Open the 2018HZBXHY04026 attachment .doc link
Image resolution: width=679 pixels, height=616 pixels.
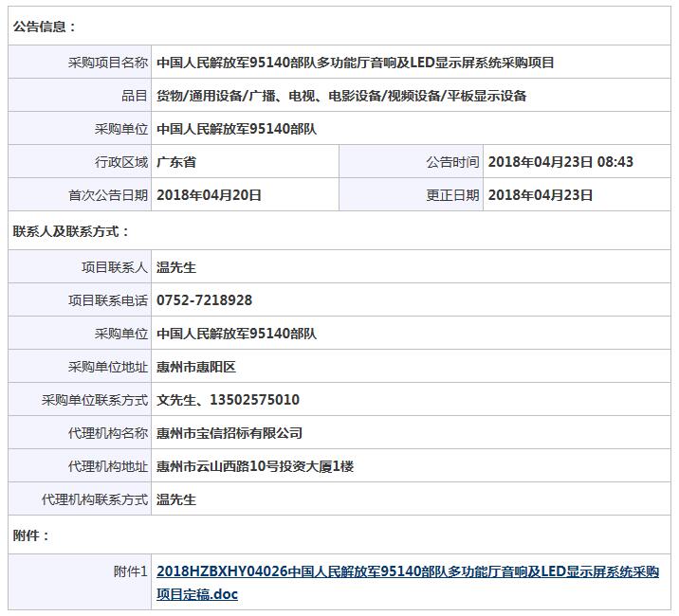407,572
